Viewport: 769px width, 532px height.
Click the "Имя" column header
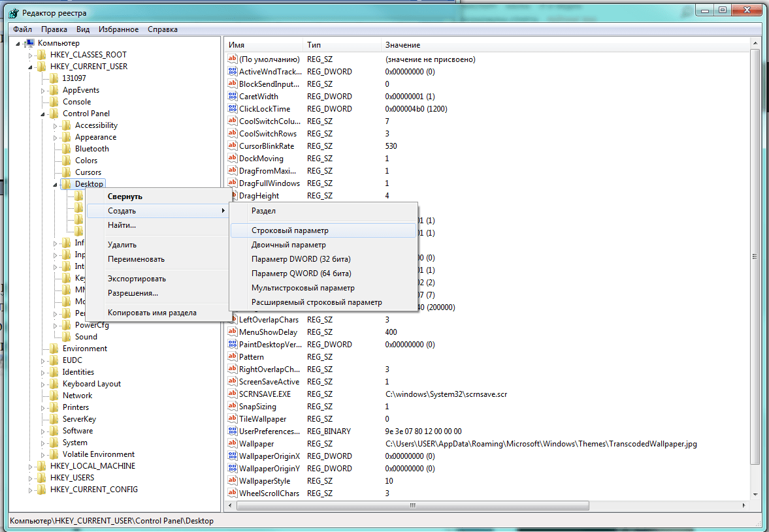(x=237, y=45)
